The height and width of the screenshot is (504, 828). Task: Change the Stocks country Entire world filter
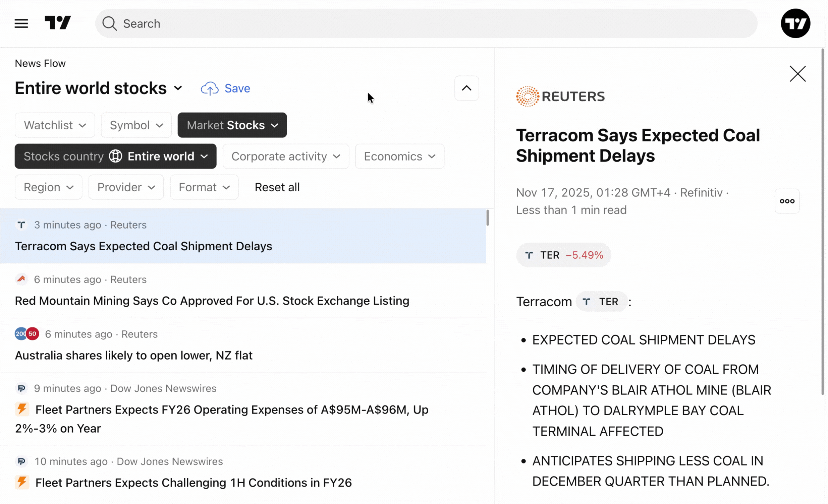115,156
